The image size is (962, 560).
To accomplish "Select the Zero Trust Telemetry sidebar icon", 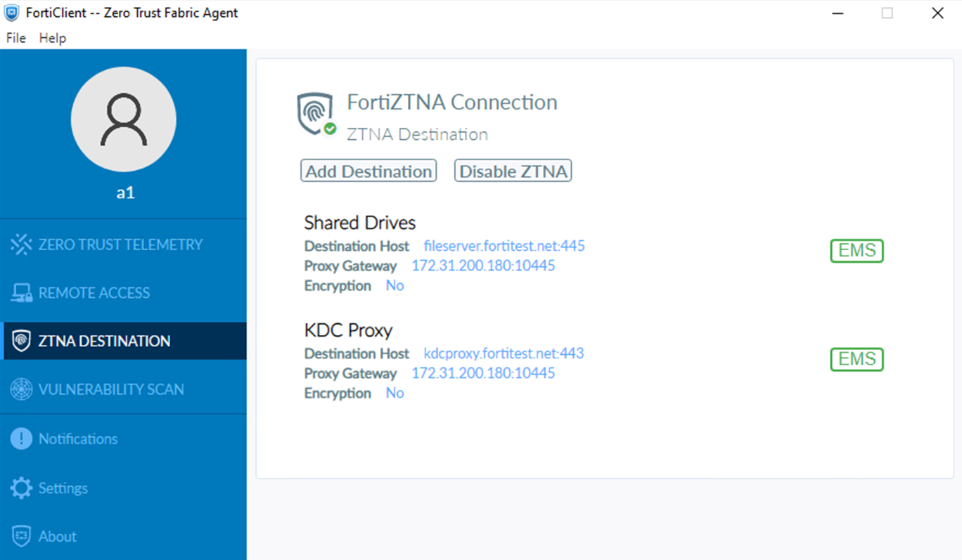I will [22, 244].
